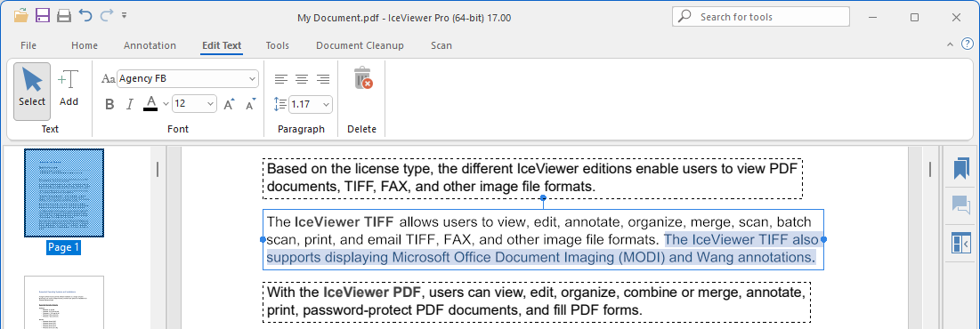The height and width of the screenshot is (329, 980).
Task: Click the right-side handle of the selected text box
Action: tap(823, 240)
